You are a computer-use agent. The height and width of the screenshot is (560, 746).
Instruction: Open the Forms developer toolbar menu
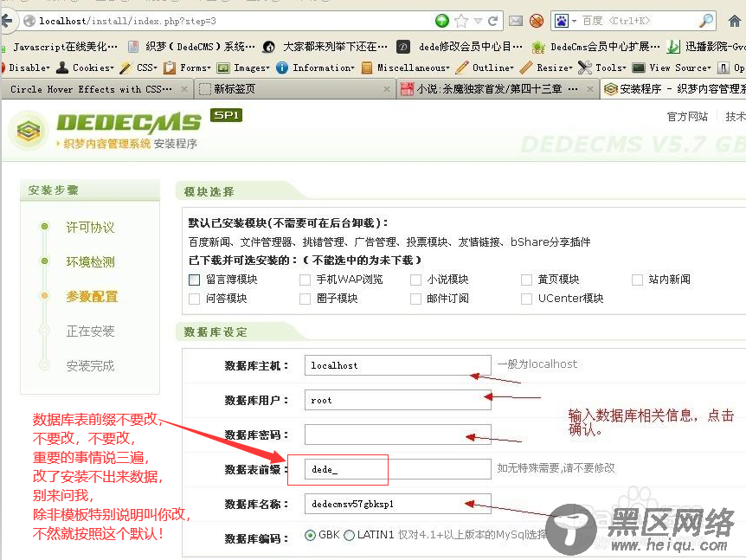tap(187, 68)
